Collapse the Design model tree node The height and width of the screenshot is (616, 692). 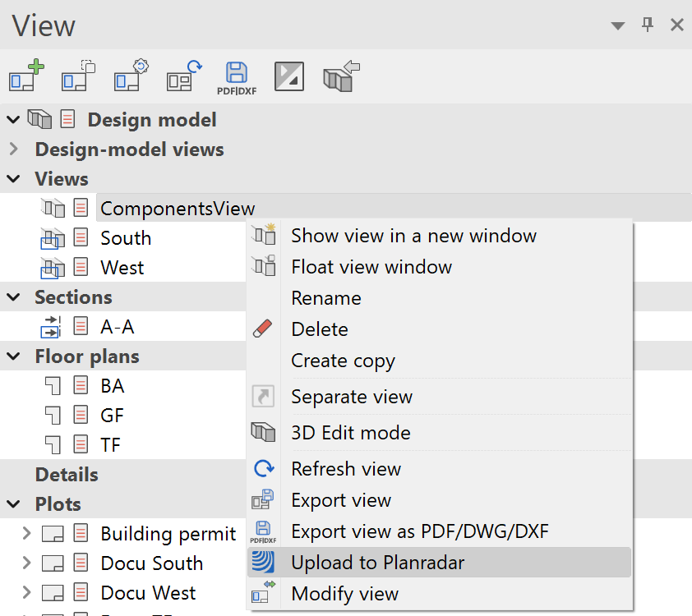click(12, 120)
